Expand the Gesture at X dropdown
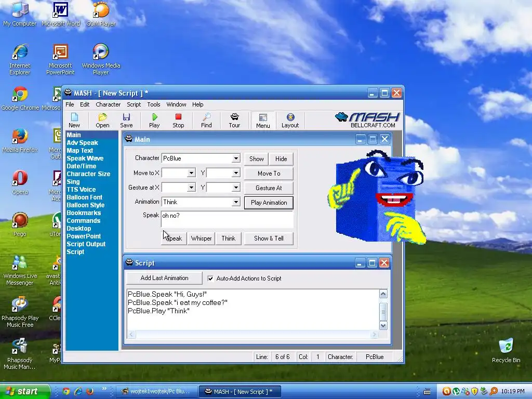532x399 pixels. pos(191,187)
